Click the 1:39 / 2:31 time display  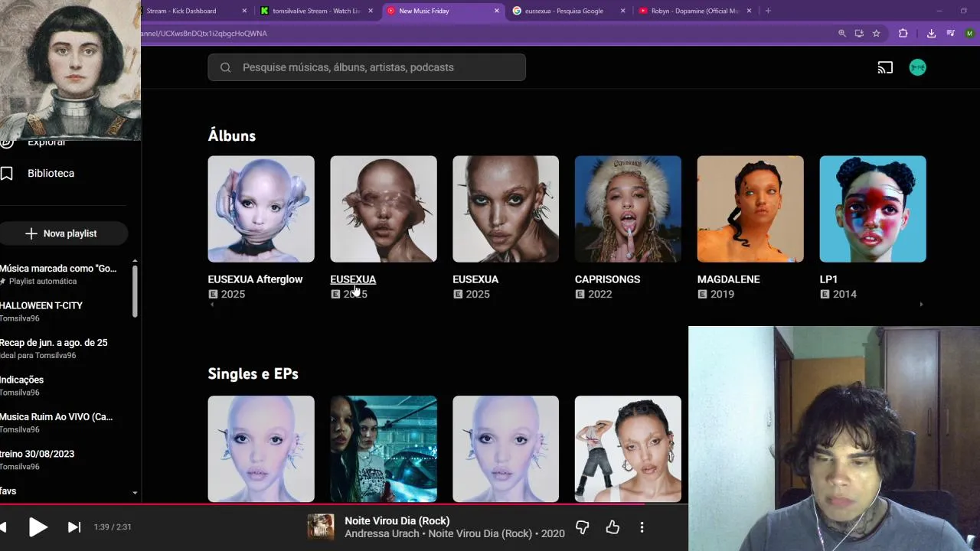(113, 527)
